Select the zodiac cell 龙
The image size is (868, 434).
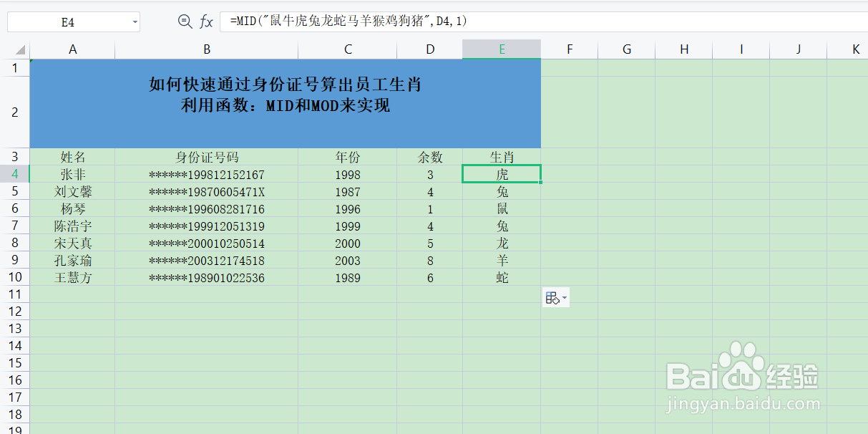tap(502, 243)
